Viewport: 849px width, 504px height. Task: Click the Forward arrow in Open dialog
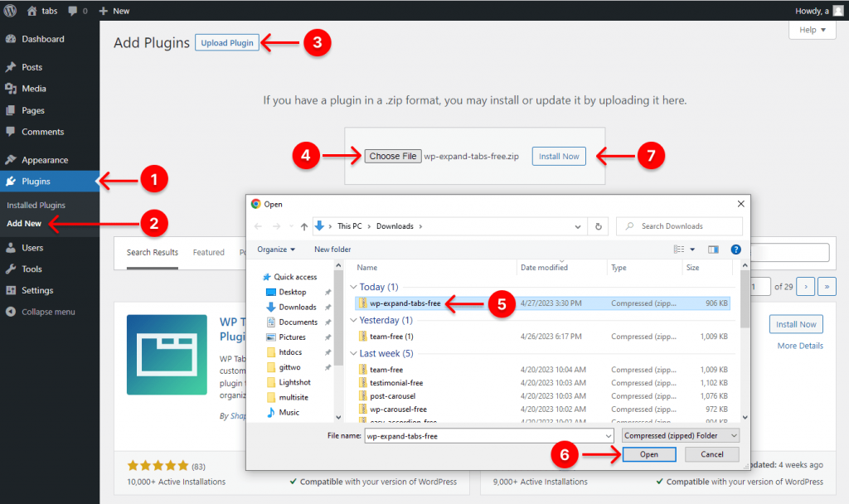pyautogui.click(x=276, y=226)
